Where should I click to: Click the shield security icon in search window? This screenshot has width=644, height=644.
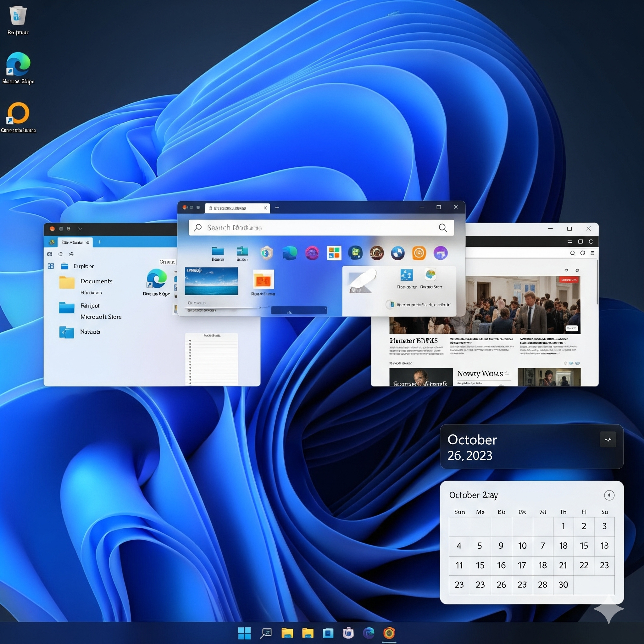(266, 253)
